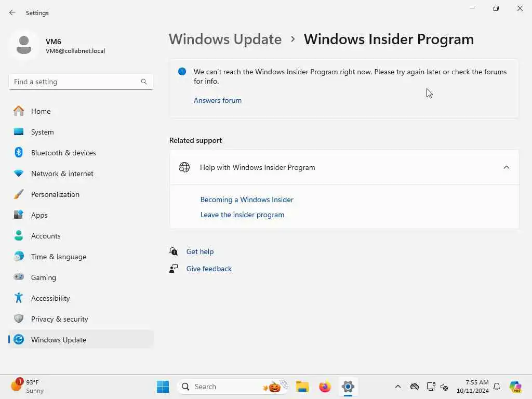Click the Get help headset icon

click(174, 251)
